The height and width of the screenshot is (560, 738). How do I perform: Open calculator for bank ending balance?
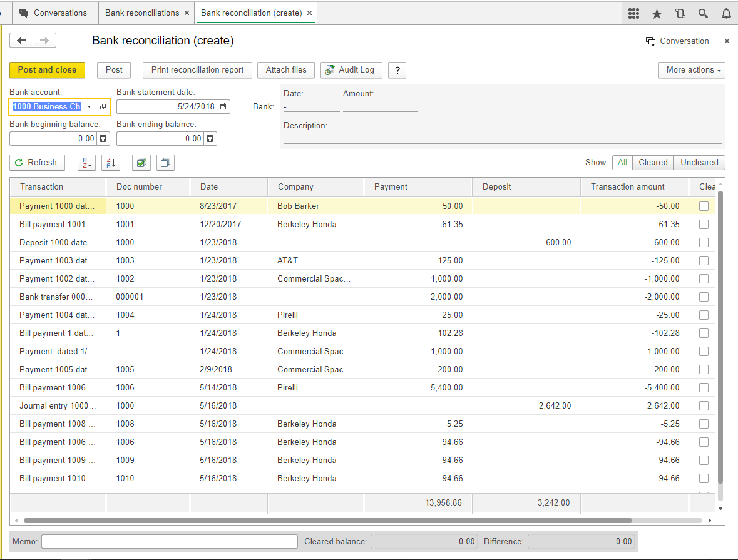tap(210, 139)
